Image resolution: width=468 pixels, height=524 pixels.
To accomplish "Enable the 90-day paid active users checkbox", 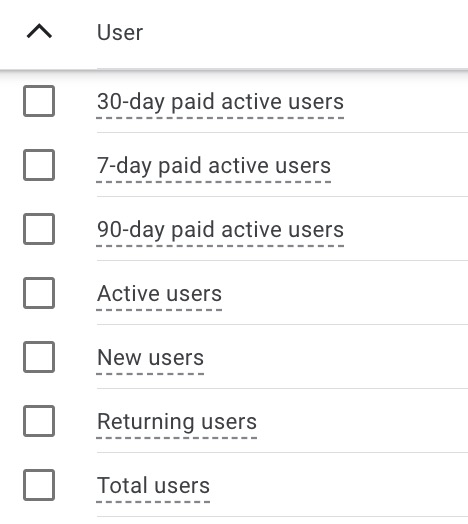I will tap(39, 229).
